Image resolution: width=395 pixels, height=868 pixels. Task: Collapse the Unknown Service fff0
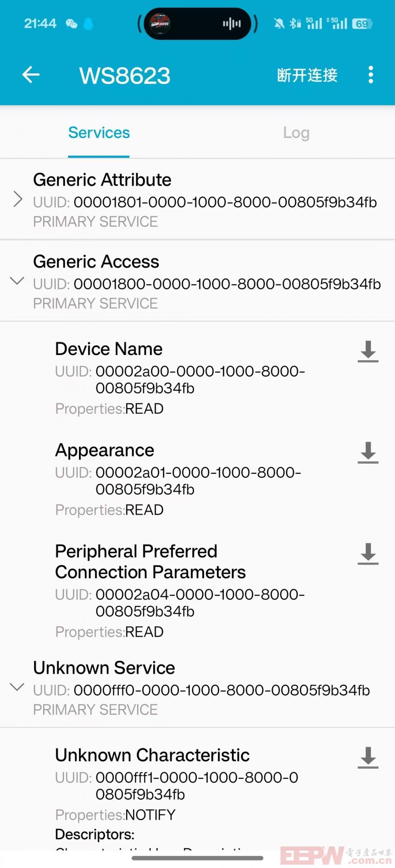click(17, 687)
